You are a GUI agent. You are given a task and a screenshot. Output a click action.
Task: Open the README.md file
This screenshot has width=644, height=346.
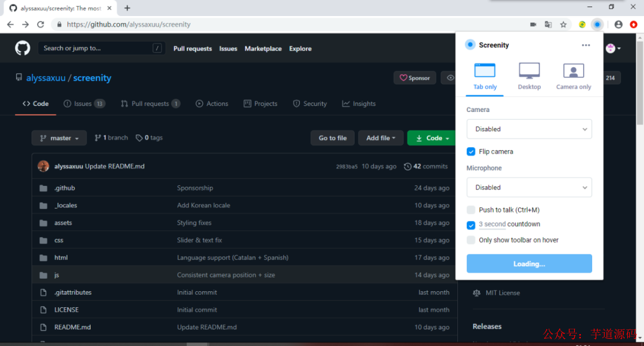73,327
